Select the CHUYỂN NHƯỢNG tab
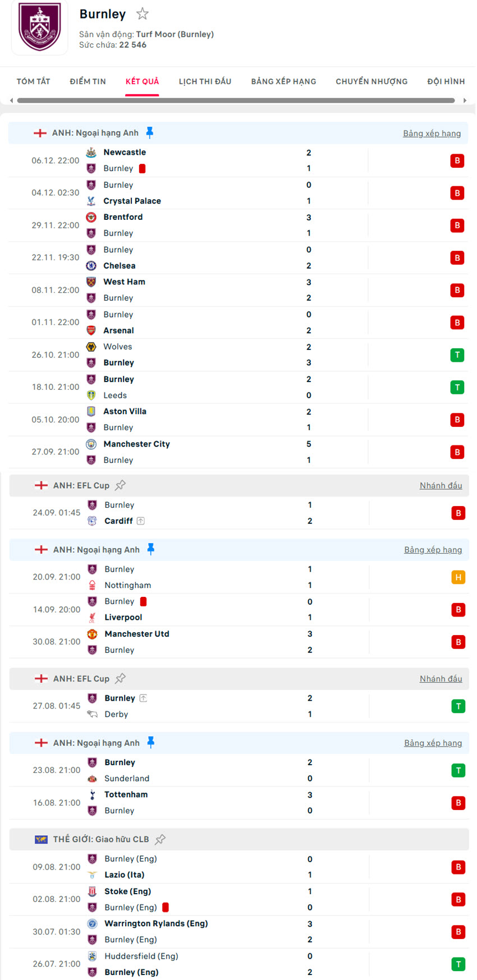 tap(371, 81)
